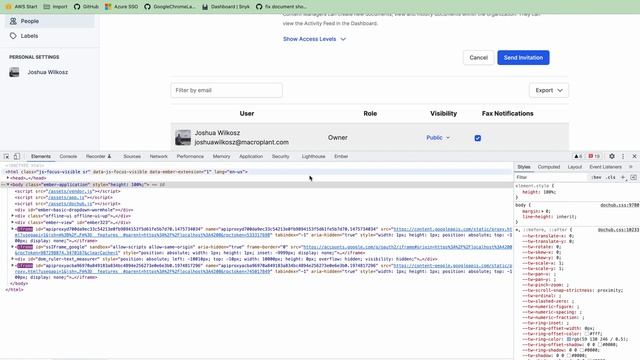
Task: Open DevTools settings gear
Action: [612, 156]
